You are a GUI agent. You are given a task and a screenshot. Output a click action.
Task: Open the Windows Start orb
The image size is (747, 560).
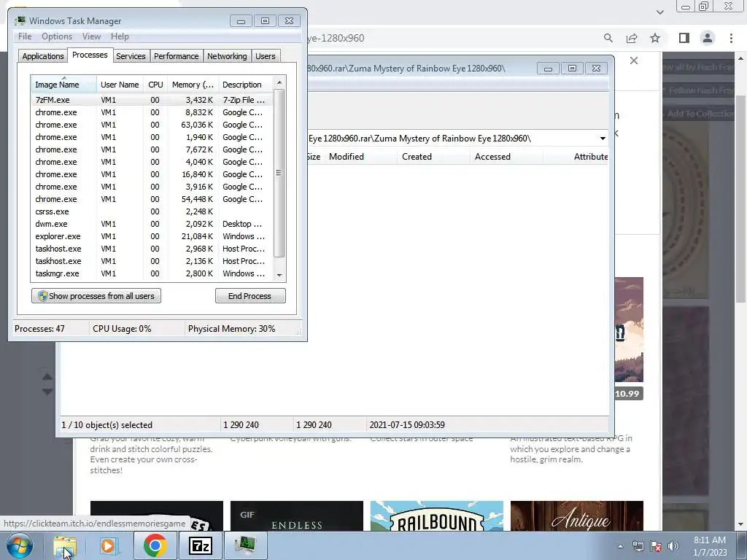[20, 545]
